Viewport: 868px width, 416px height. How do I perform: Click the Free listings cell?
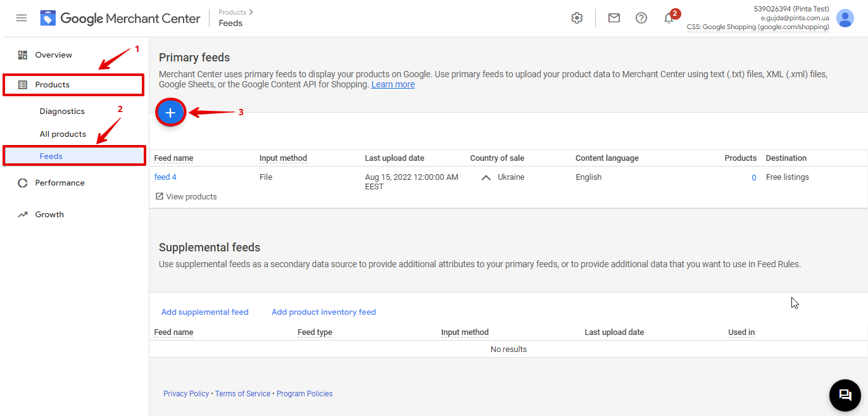788,177
